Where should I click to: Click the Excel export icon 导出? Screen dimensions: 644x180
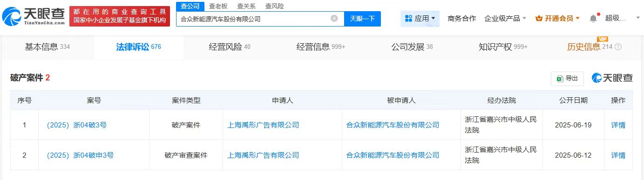(560, 79)
